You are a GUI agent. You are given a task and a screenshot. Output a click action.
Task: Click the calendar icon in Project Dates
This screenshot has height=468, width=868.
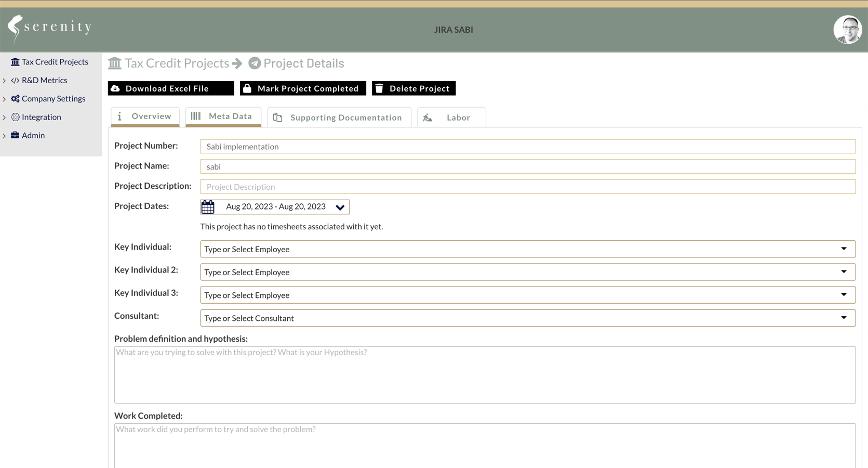pos(208,207)
